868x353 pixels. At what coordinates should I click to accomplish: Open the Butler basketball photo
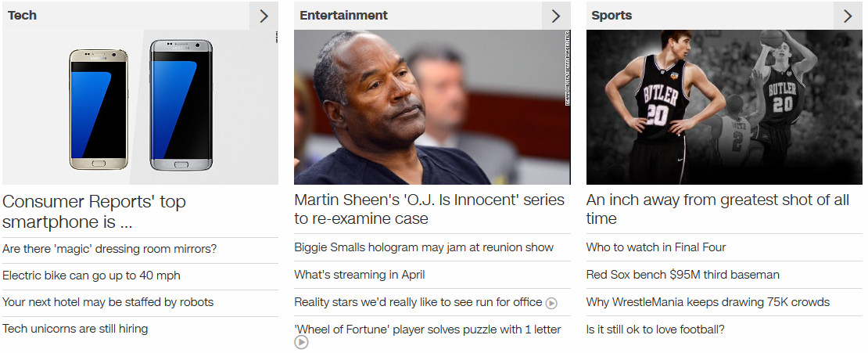[x=724, y=107]
